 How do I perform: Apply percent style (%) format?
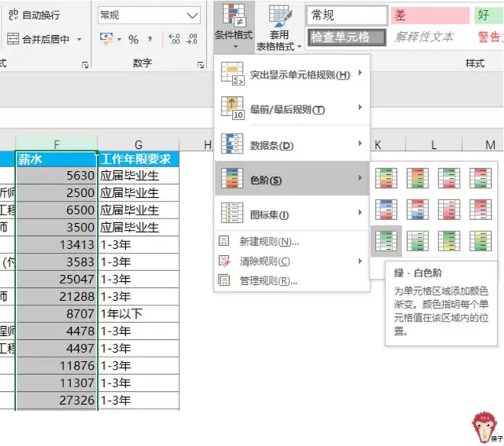click(133, 39)
